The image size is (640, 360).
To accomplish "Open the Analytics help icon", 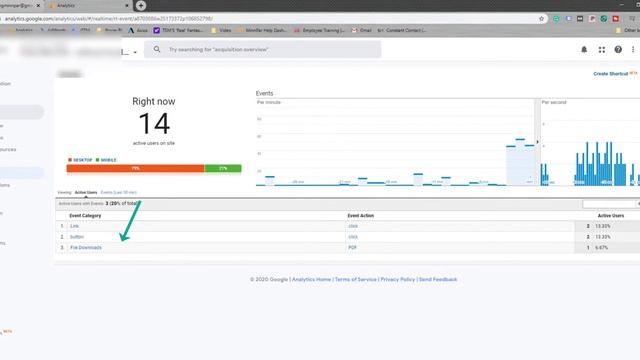I will [618, 49].
